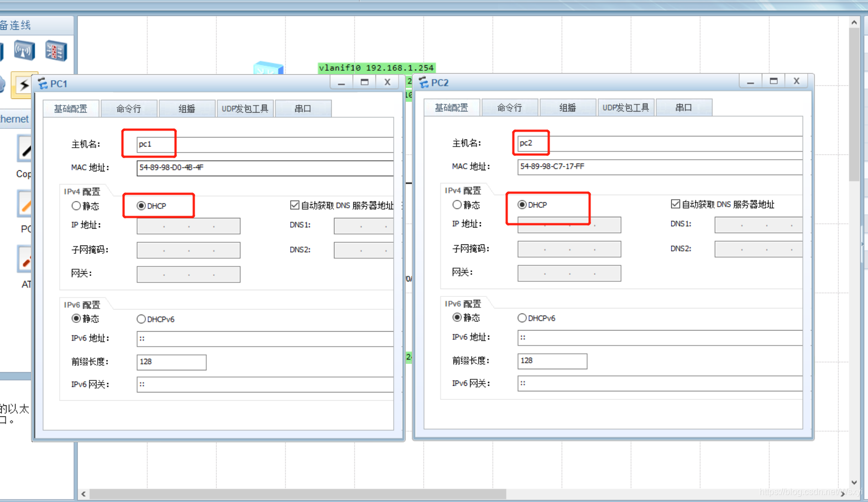Select DHCPv6 radio in PC1 window

[x=142, y=319]
